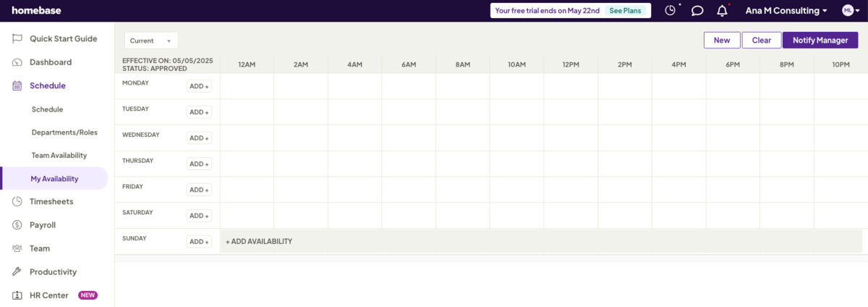The height and width of the screenshot is (307, 868).
Task: Click the Quick Start Guide flag icon
Action: pyautogui.click(x=17, y=39)
